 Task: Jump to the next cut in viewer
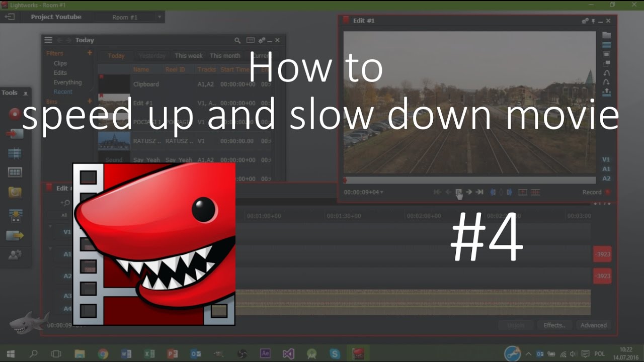pos(479,192)
